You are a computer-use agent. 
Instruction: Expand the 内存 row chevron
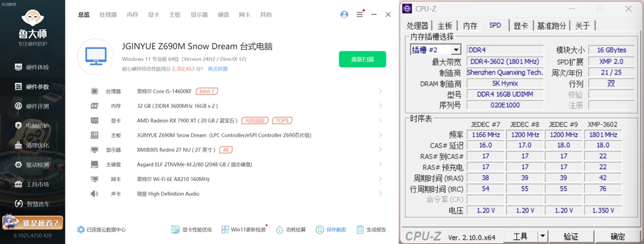380,106
